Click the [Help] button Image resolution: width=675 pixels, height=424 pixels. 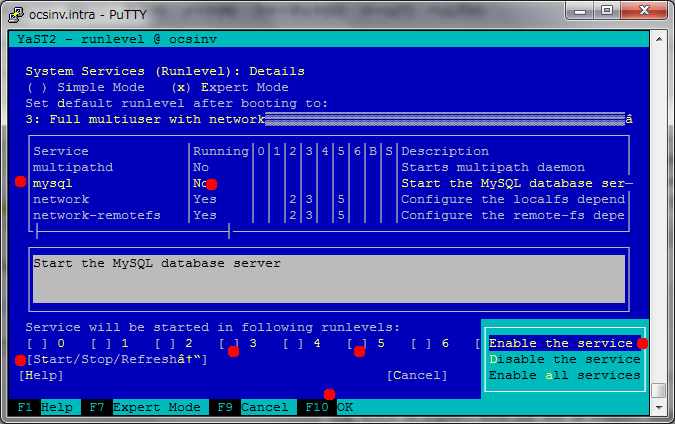point(41,375)
